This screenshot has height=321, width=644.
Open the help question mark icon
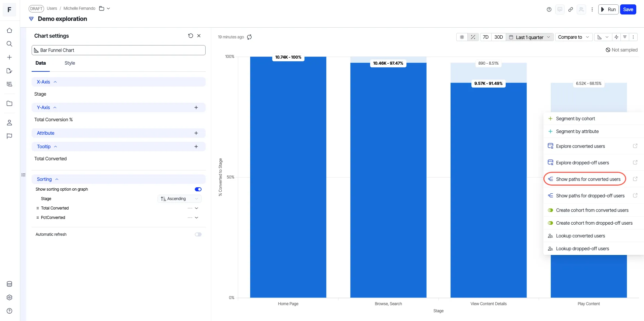549,9
